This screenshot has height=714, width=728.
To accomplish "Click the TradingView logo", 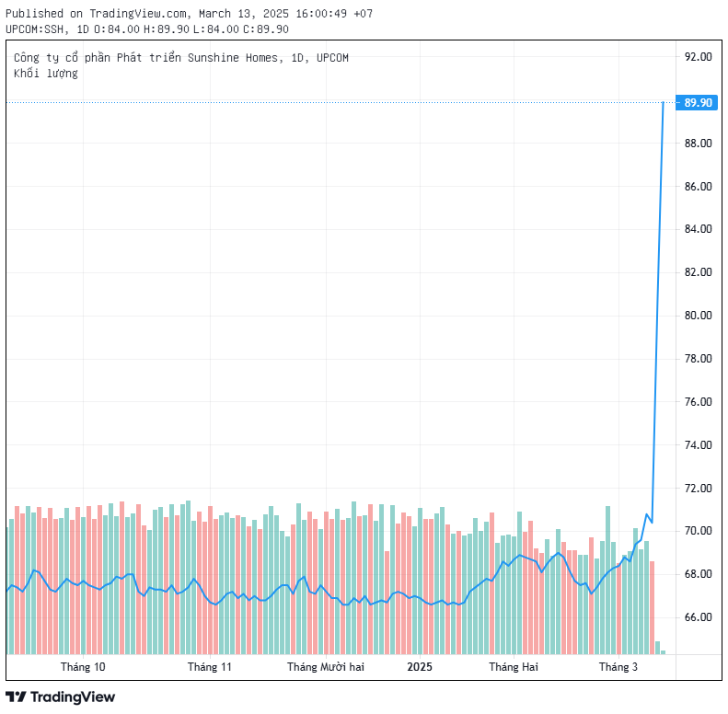I will coord(61,697).
